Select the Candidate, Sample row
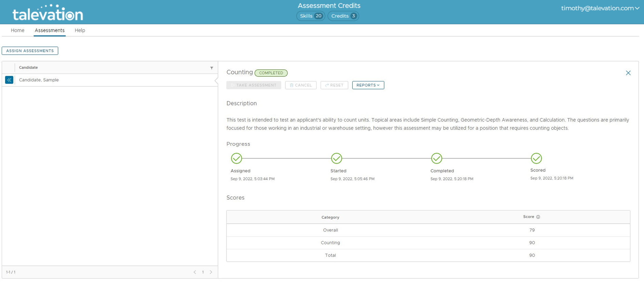Screen dimensions: 644x283 coord(39,80)
